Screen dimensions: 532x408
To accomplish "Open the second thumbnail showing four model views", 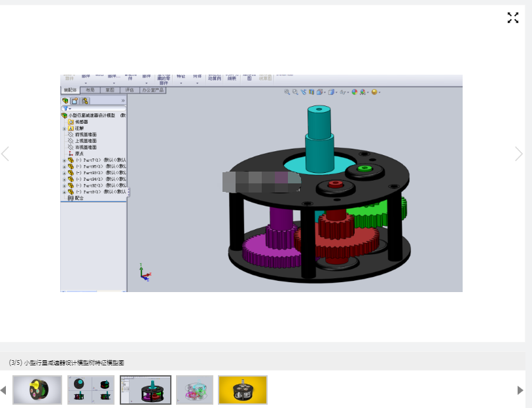I will pyautogui.click(x=91, y=390).
